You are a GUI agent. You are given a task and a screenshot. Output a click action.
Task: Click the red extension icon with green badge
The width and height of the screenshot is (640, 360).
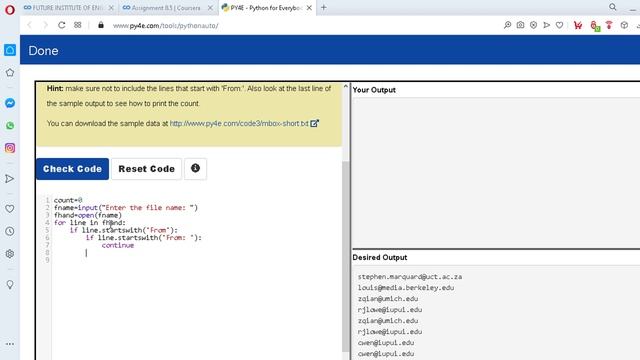[x=594, y=26]
